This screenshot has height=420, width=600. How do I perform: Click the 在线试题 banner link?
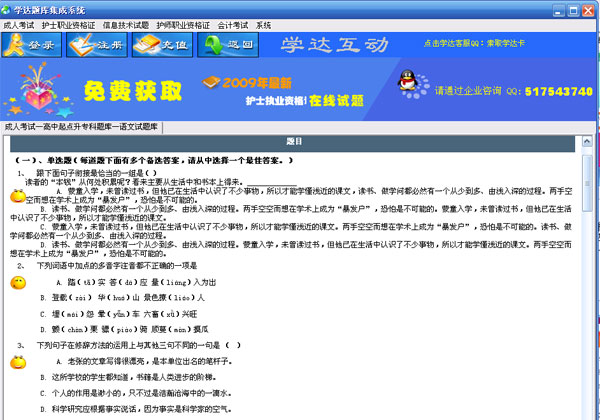point(336,101)
